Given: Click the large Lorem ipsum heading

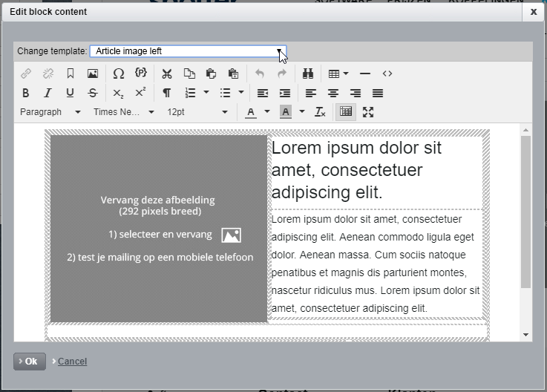Looking at the screenshot, I should [356, 170].
